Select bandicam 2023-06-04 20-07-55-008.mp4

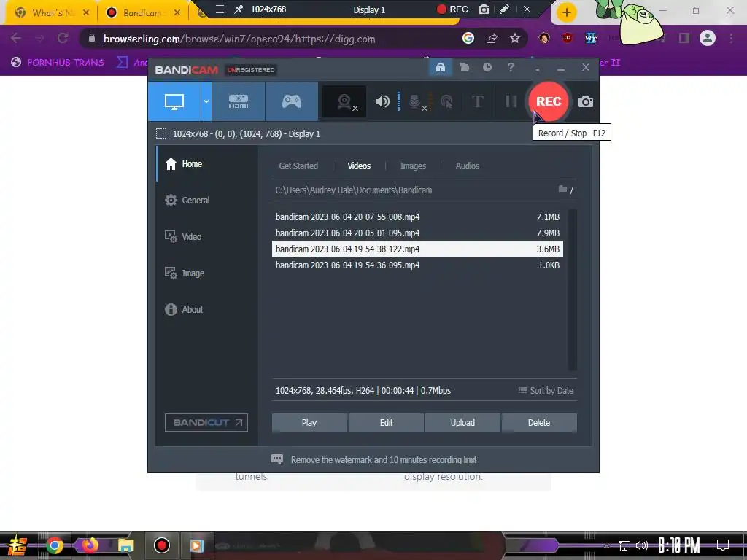click(417, 217)
